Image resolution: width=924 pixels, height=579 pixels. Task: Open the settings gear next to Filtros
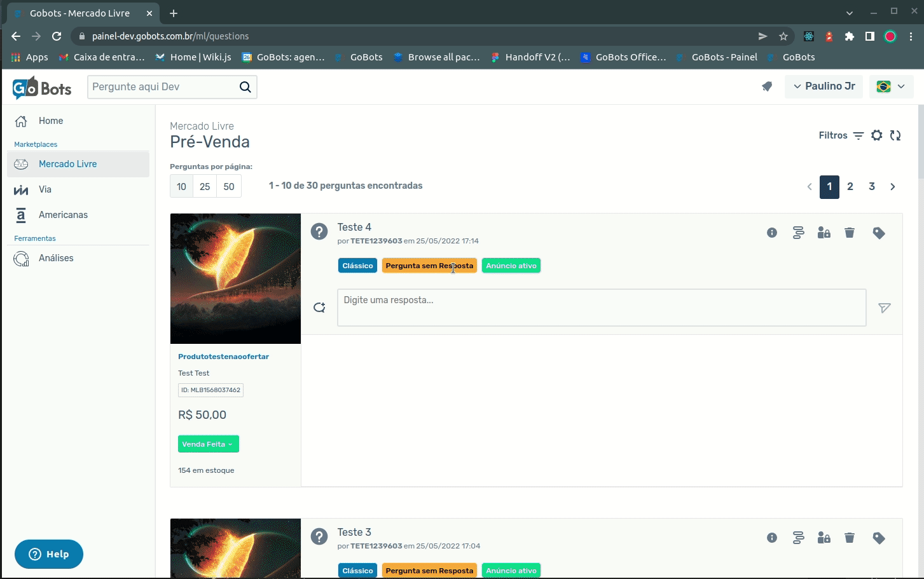point(877,135)
